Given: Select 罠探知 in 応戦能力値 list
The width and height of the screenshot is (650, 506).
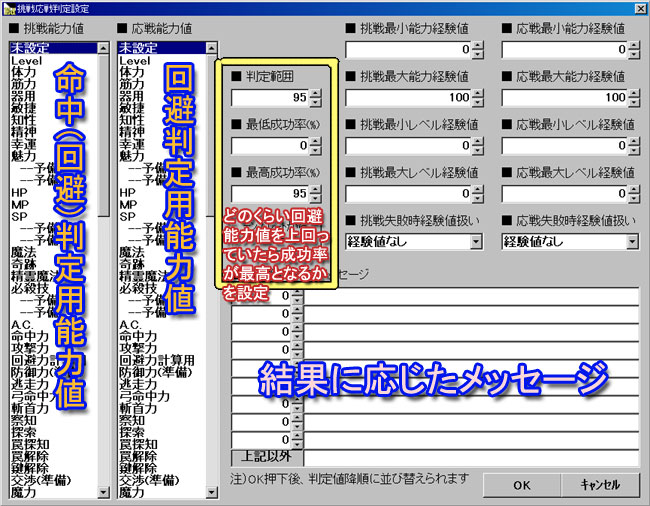Looking at the screenshot, I should click(x=138, y=444).
